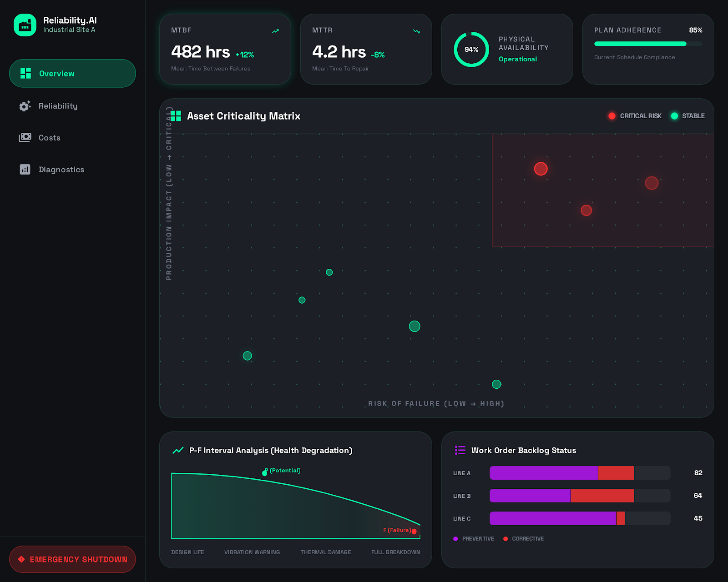Select the rightmost dark red critical asset bubble
The height and width of the screenshot is (582, 728).
click(652, 183)
